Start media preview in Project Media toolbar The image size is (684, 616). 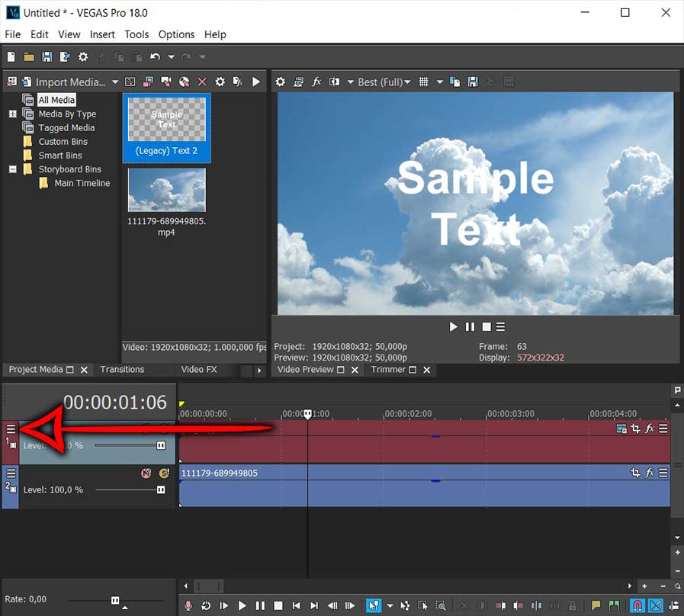256,82
